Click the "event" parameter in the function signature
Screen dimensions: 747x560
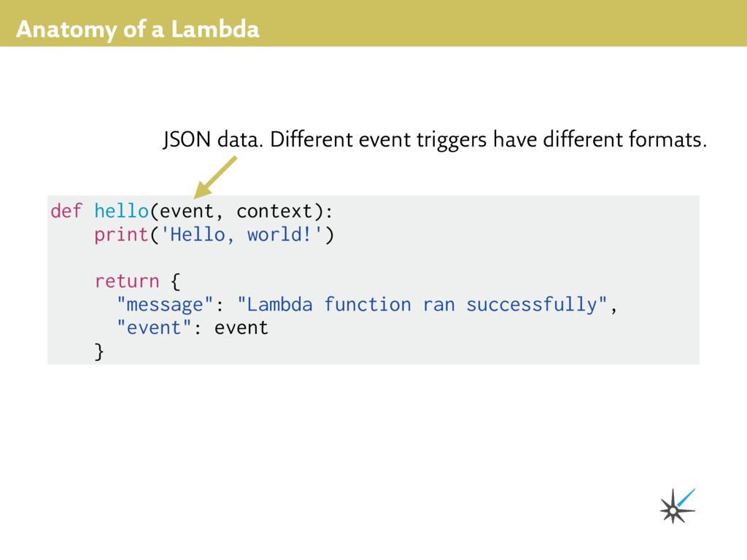pyautogui.click(x=187, y=211)
